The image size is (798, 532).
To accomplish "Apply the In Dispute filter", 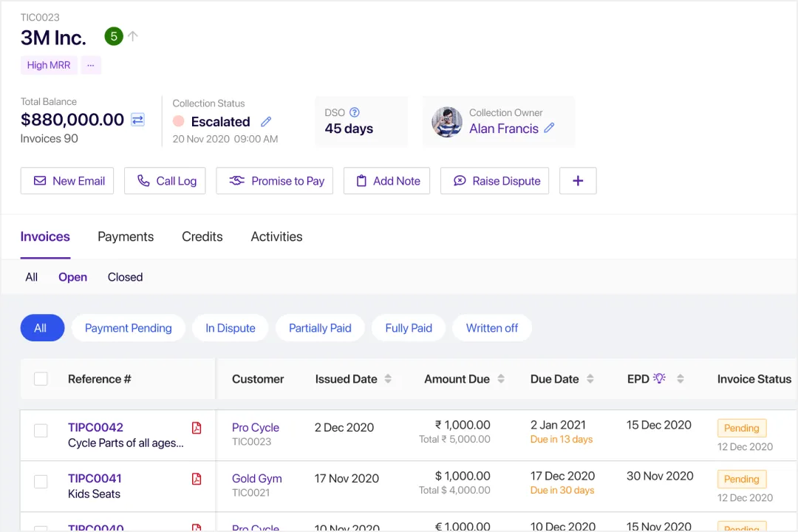I will click(x=230, y=327).
